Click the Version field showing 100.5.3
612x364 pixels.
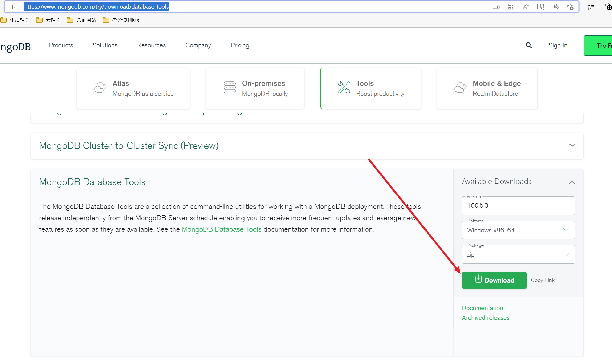click(518, 206)
